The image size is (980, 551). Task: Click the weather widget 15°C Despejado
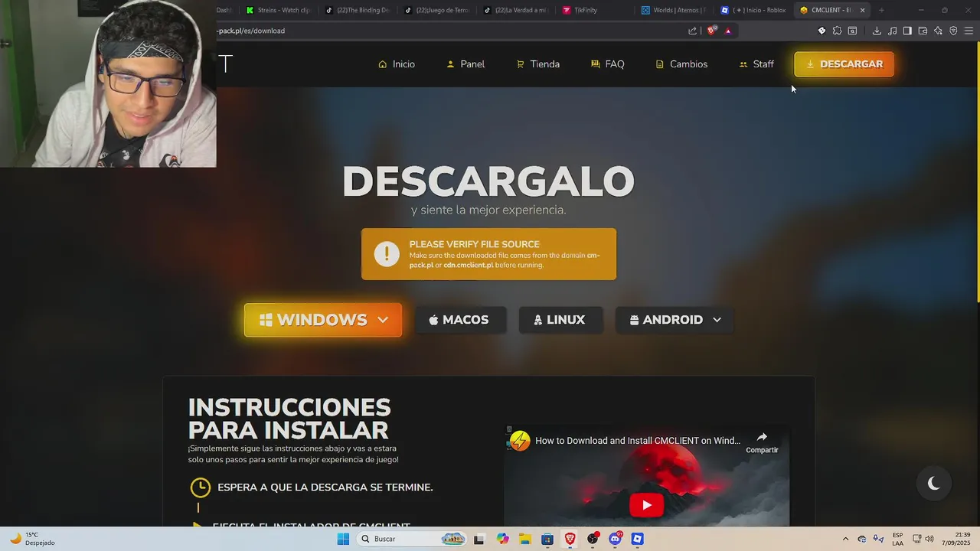pyautogui.click(x=31, y=539)
